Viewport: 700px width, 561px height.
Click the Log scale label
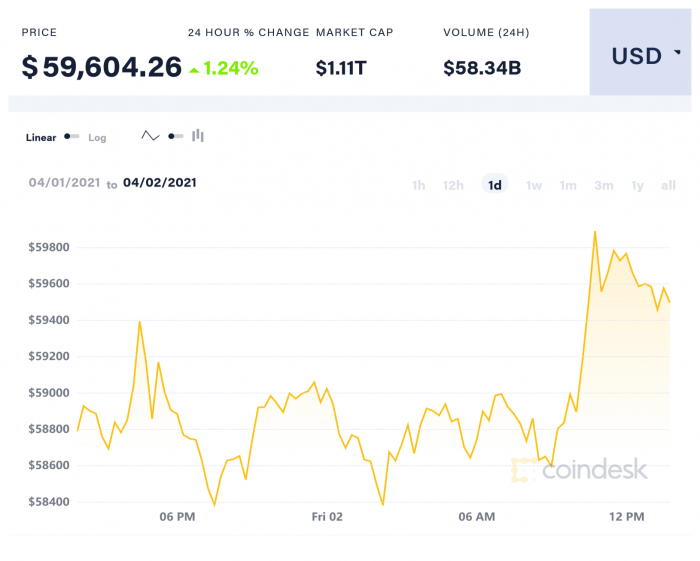pyautogui.click(x=97, y=138)
